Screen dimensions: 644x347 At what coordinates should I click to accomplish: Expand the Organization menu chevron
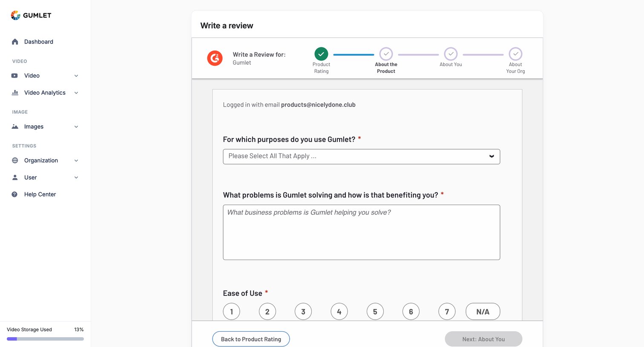click(x=76, y=161)
